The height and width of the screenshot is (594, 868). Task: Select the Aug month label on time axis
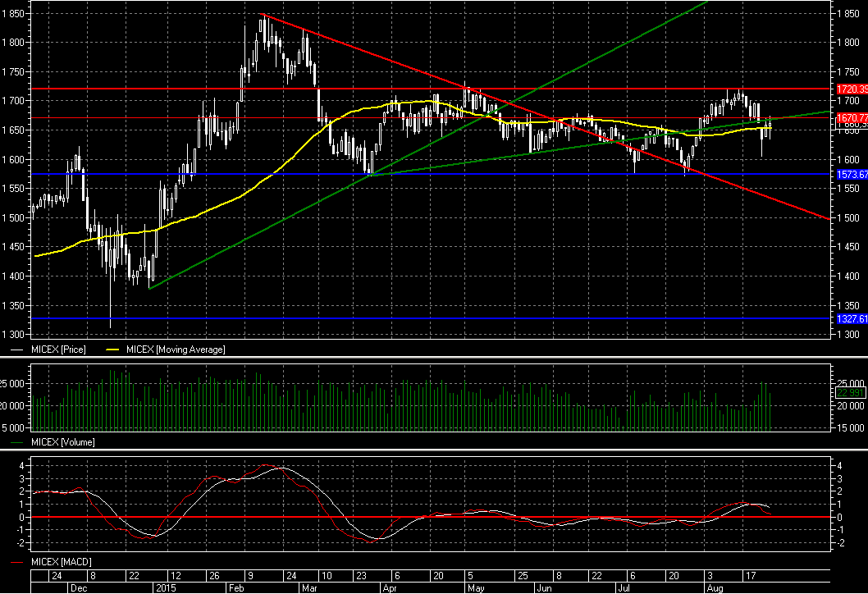[714, 588]
